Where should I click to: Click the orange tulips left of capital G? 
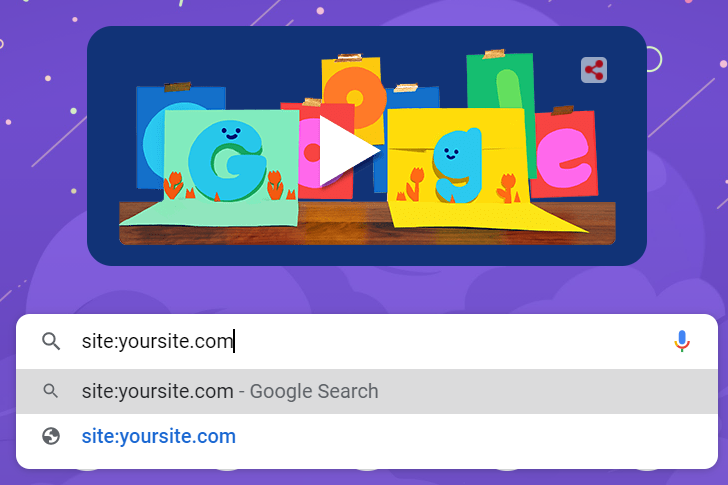click(x=174, y=185)
